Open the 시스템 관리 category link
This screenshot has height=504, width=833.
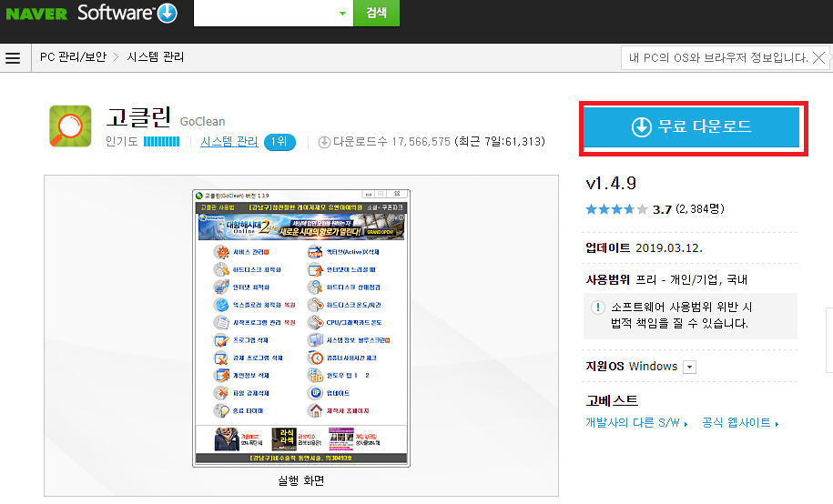tap(229, 142)
